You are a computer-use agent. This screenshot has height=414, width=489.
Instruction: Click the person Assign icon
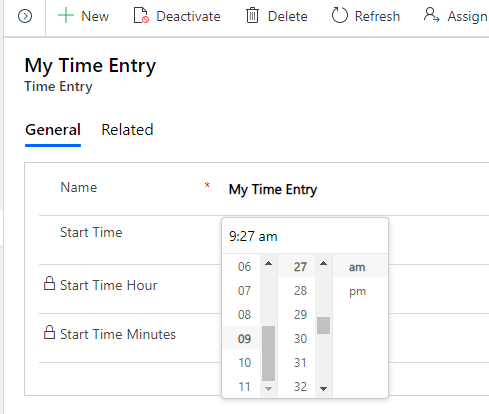click(432, 15)
